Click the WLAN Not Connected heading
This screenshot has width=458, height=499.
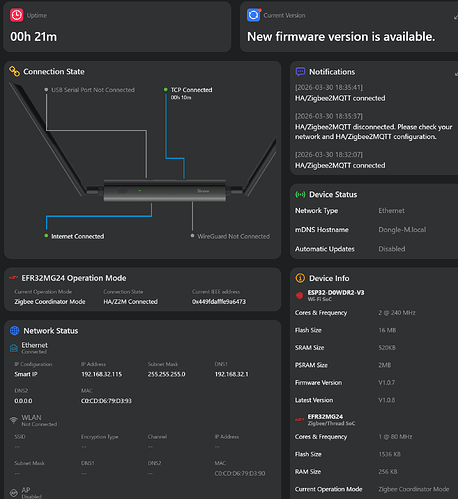click(x=39, y=420)
